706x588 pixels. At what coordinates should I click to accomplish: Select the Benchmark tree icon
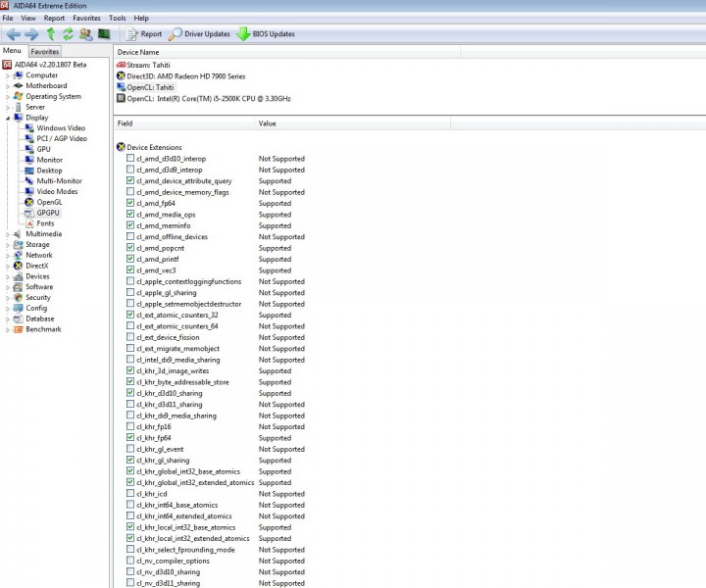(x=18, y=329)
